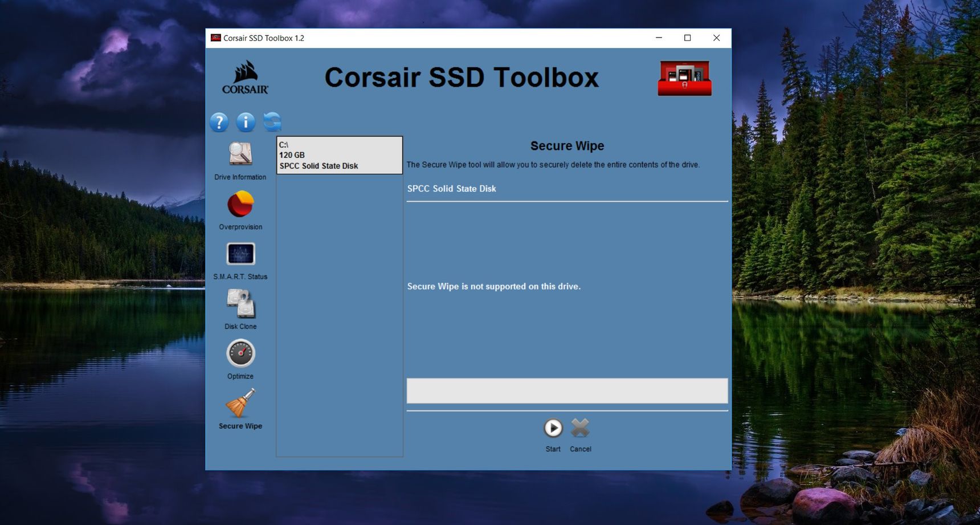Click the red toolbox image
The height and width of the screenshot is (525, 980).
pyautogui.click(x=685, y=78)
